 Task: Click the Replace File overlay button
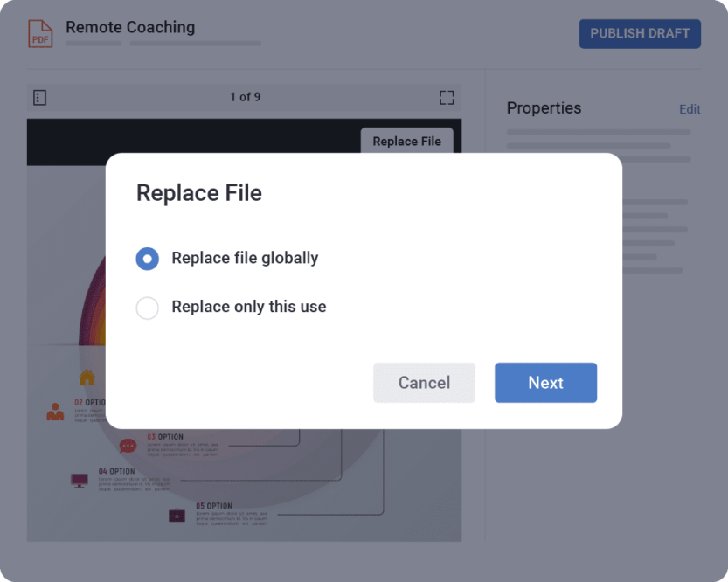pyautogui.click(x=406, y=141)
